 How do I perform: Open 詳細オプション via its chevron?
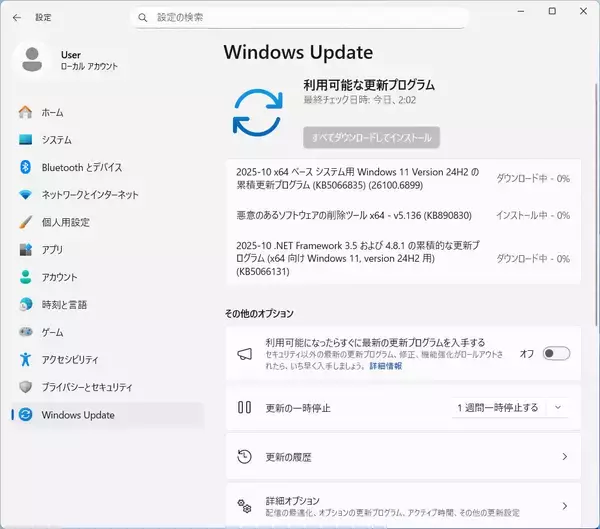click(564, 506)
